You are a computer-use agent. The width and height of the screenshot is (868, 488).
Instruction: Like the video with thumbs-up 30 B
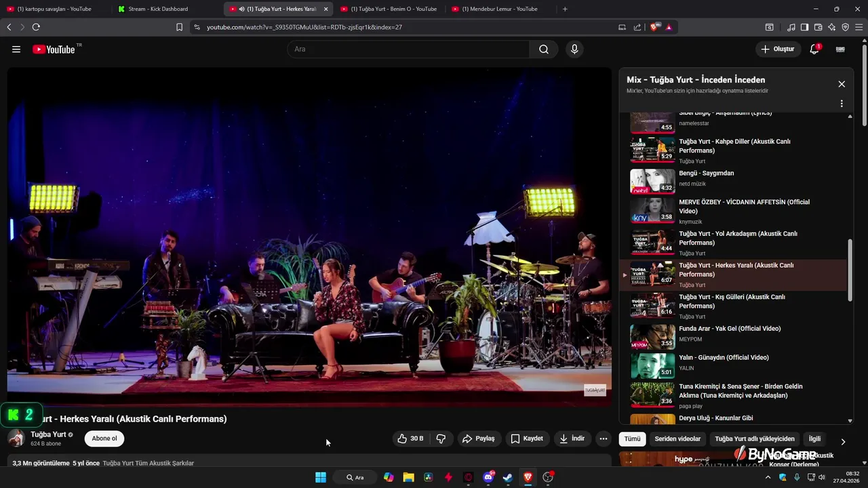411,439
